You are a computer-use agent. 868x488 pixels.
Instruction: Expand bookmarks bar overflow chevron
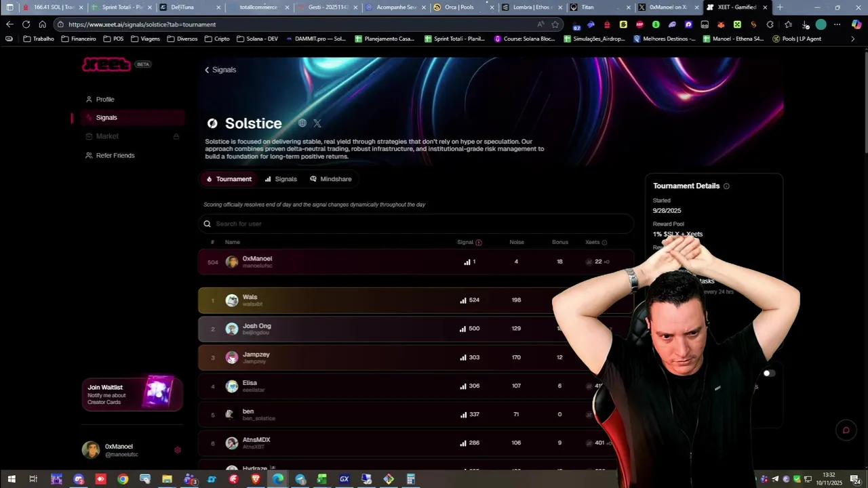coord(852,39)
